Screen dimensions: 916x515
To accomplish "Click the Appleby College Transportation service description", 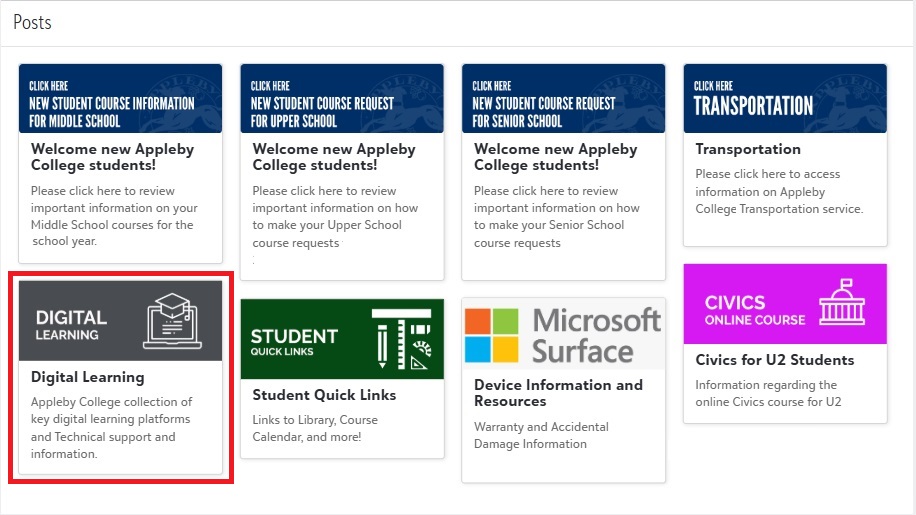I will (779, 192).
